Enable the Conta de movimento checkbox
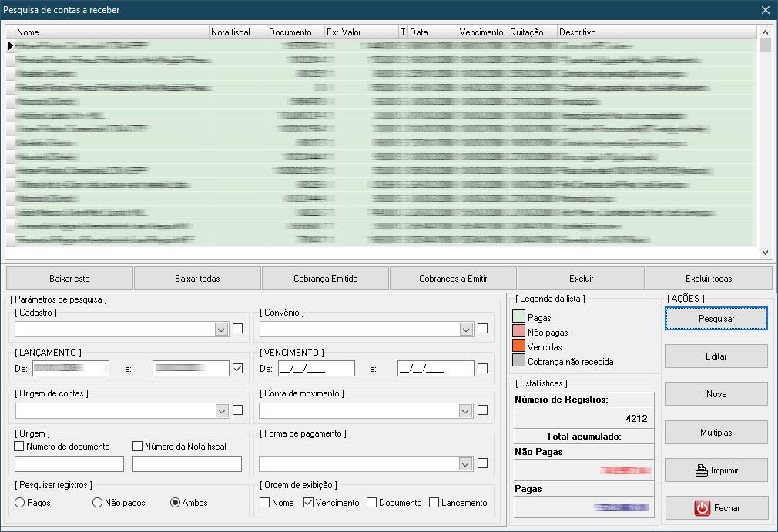Image resolution: width=778 pixels, height=532 pixels. (482, 410)
